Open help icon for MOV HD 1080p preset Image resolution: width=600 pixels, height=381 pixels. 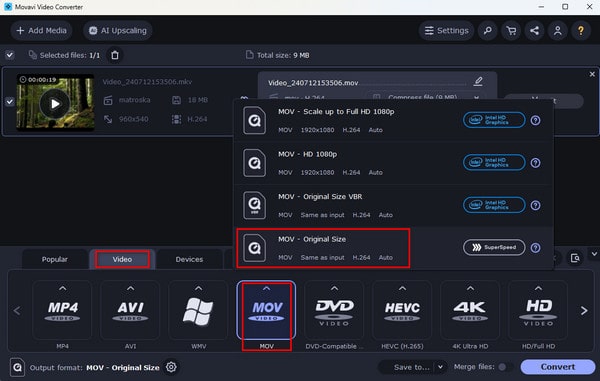tap(535, 163)
